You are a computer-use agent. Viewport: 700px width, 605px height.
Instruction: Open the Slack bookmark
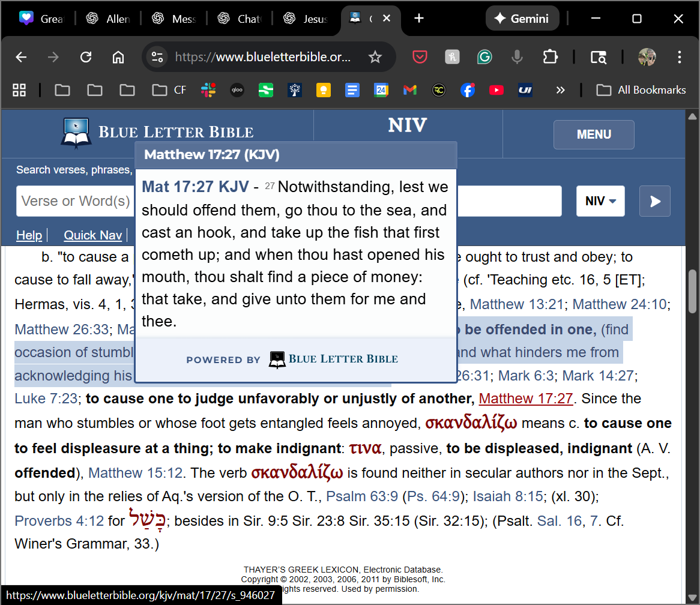[208, 90]
